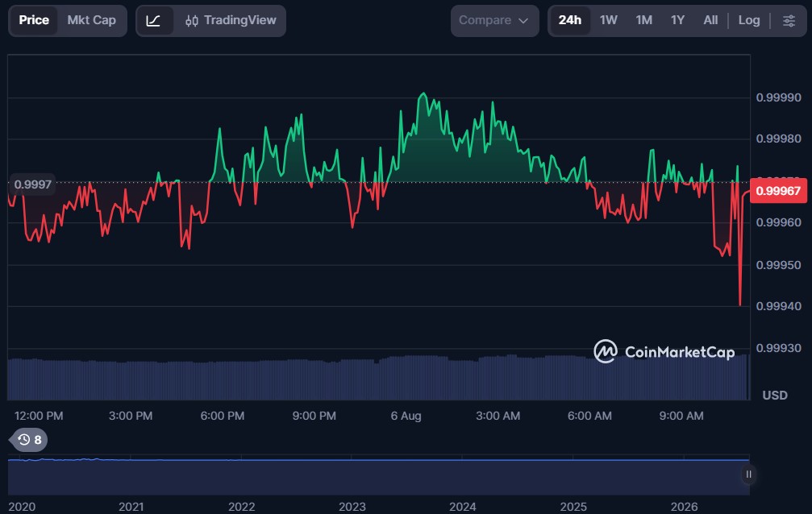
Task: Click the 2021 year on the range timeline
Action: point(131,507)
